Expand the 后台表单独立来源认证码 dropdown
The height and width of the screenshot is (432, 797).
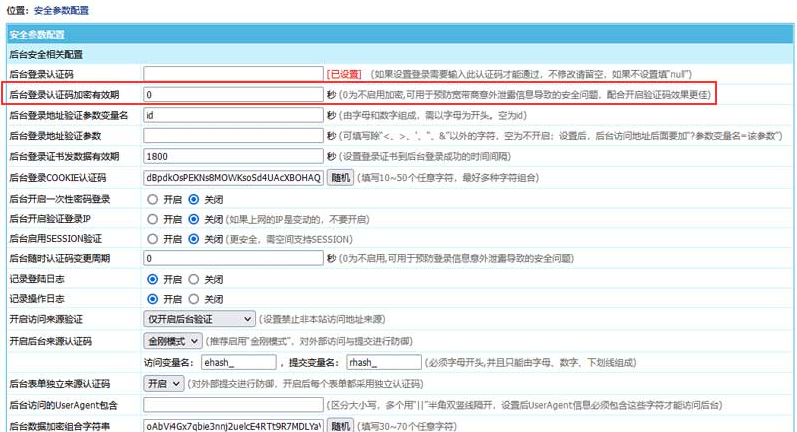164,383
